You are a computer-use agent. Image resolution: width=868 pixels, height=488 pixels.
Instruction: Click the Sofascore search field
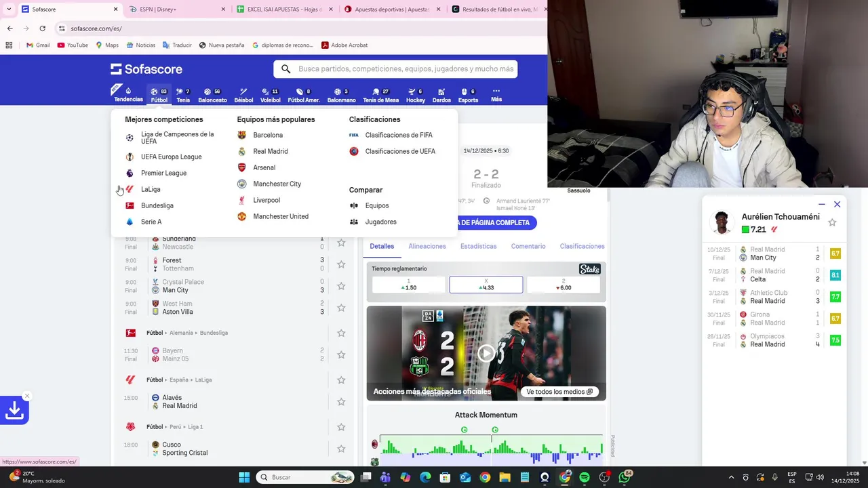coord(395,69)
